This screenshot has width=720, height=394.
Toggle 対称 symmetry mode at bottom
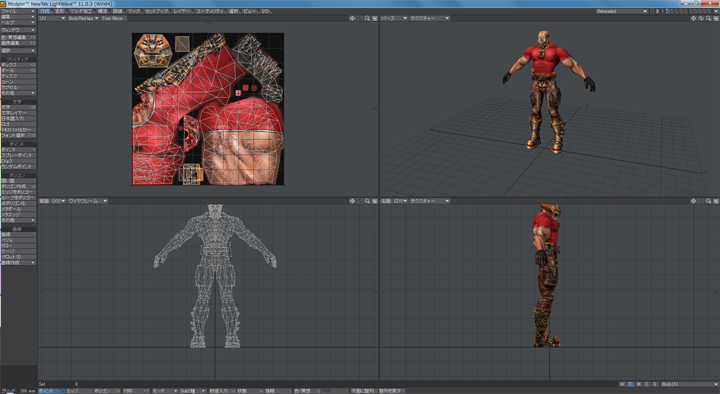[136, 391]
